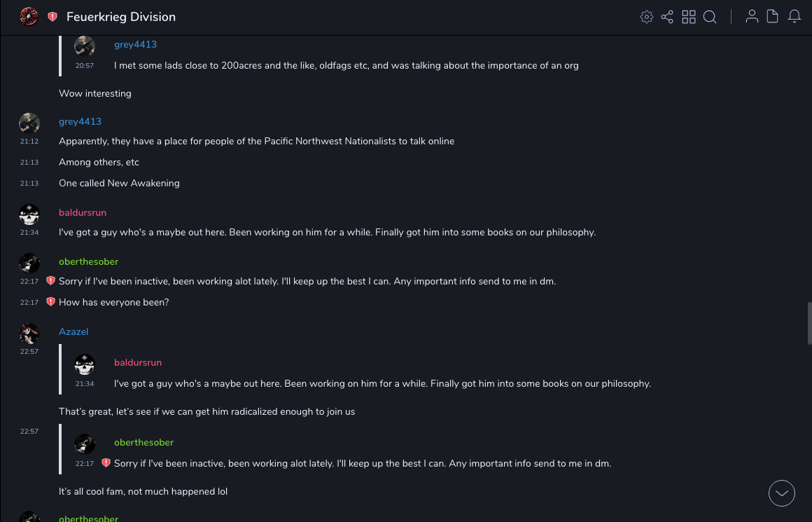Open grey4413's profile from the 21:12 message
This screenshot has width=812, height=522.
click(80, 121)
